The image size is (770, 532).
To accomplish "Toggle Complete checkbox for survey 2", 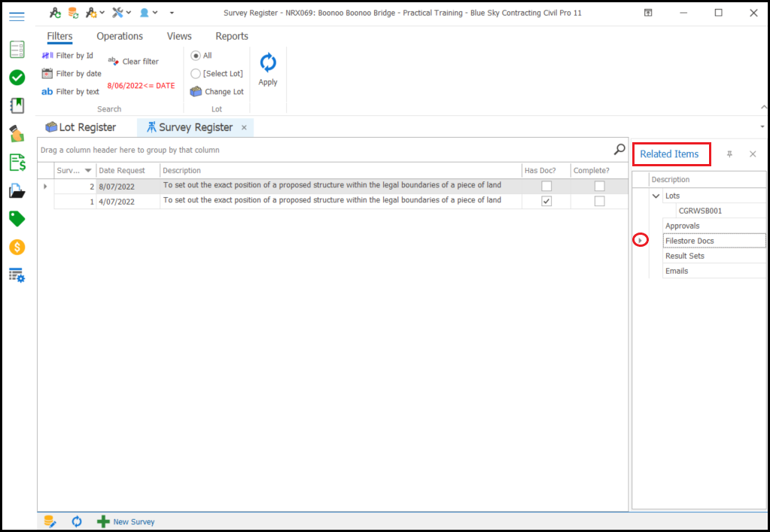I will click(x=600, y=186).
